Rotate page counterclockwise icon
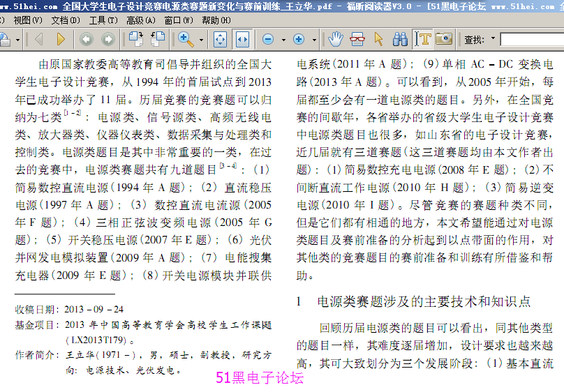 pos(158,39)
